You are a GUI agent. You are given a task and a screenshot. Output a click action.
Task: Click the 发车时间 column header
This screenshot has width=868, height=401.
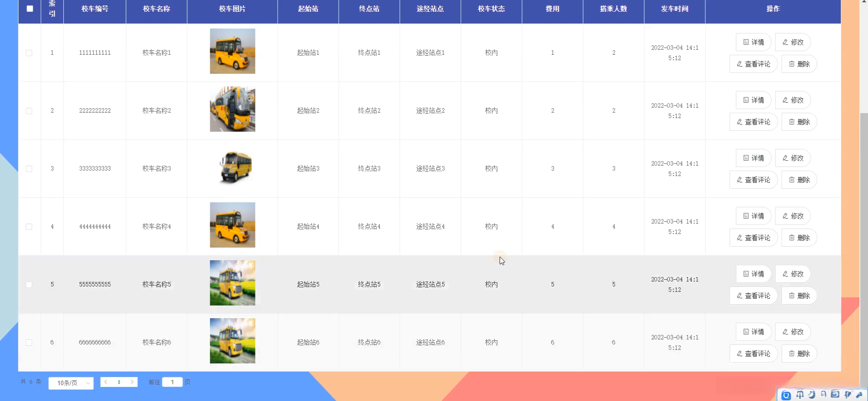675,9
